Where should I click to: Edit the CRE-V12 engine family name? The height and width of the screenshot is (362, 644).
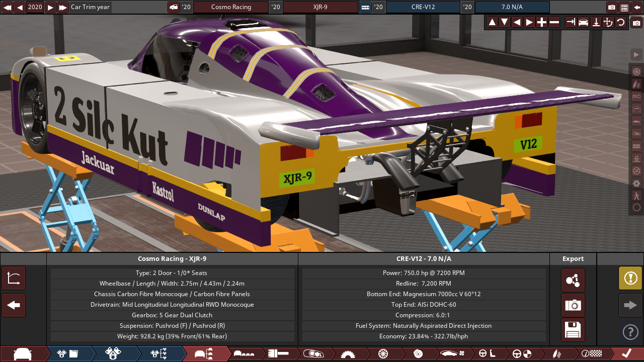coord(423,7)
